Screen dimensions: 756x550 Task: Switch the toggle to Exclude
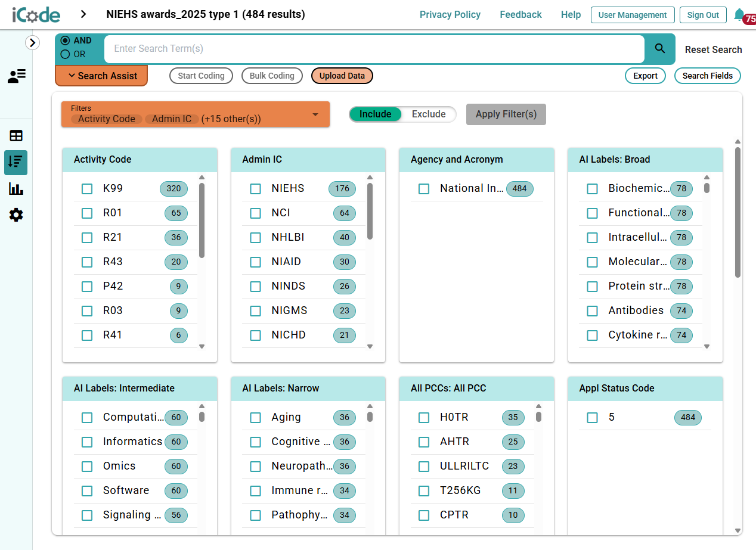(429, 114)
